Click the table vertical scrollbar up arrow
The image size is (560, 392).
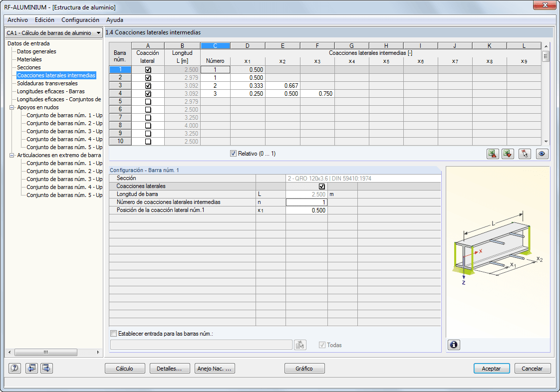click(x=546, y=46)
